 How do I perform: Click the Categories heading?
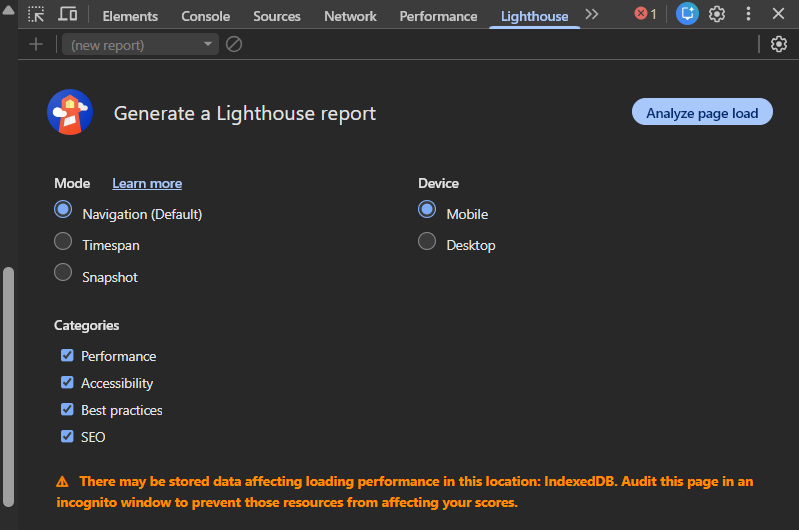(x=87, y=325)
